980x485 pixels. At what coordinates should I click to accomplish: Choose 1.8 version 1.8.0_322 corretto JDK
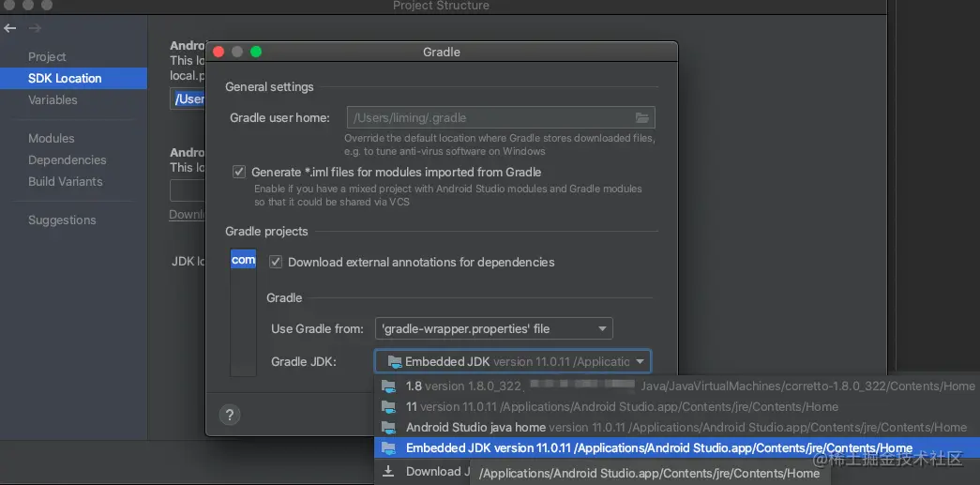coord(677,386)
